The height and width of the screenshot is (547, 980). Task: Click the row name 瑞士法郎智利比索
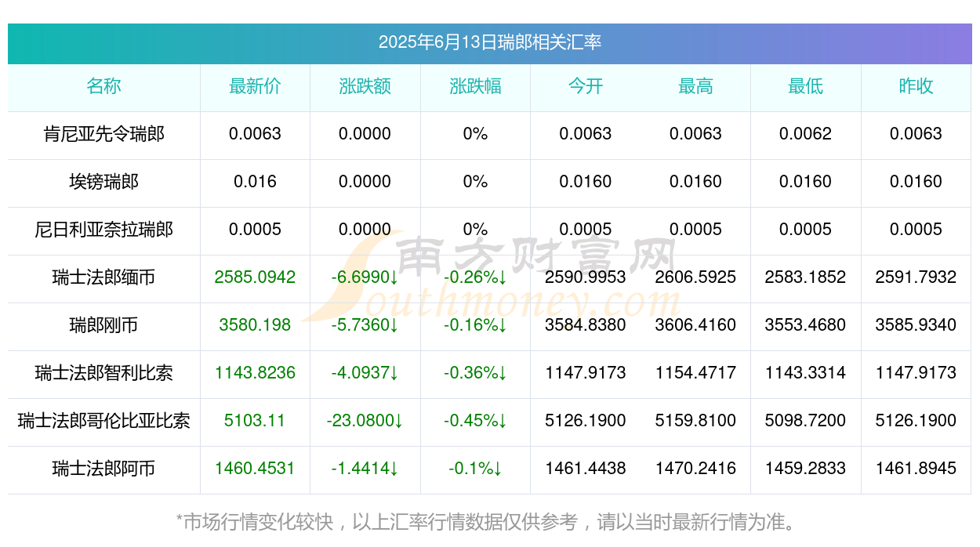click(104, 373)
